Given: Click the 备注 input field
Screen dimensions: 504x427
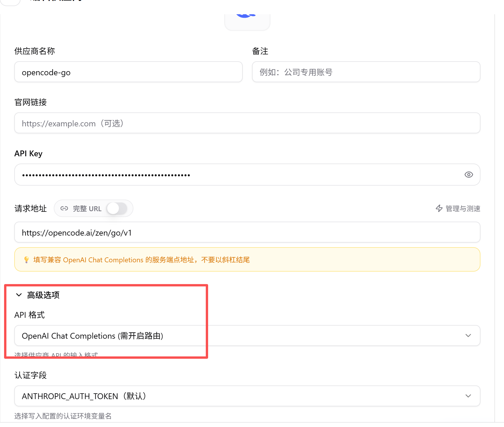Looking at the screenshot, I should point(366,72).
